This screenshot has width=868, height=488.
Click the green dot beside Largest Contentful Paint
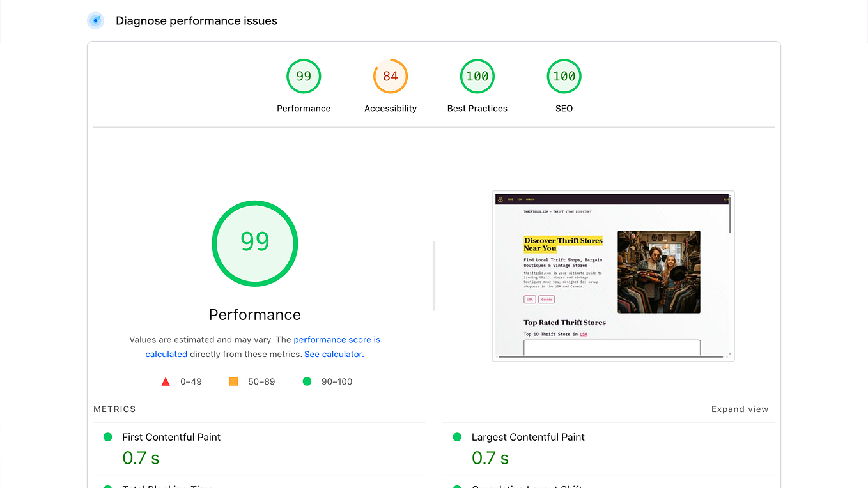coord(457,437)
